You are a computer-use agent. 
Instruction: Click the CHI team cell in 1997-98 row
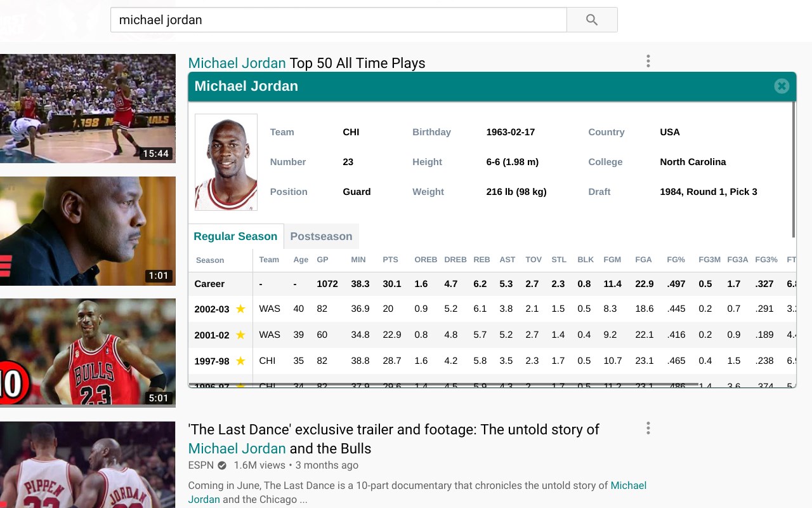click(x=267, y=361)
